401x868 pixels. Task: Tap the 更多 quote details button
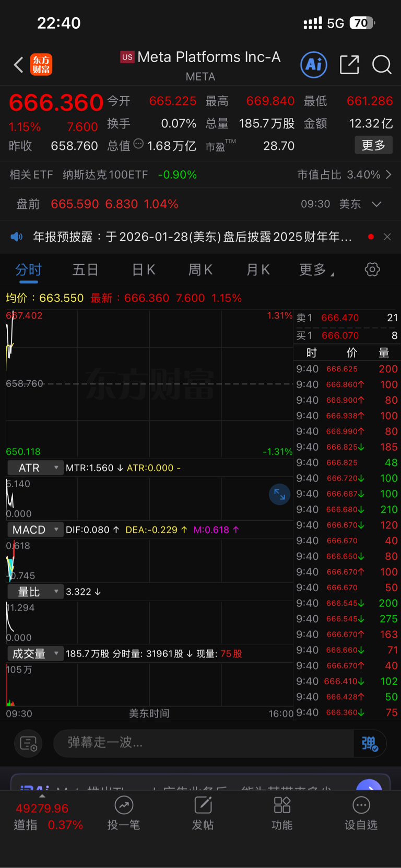(x=373, y=145)
